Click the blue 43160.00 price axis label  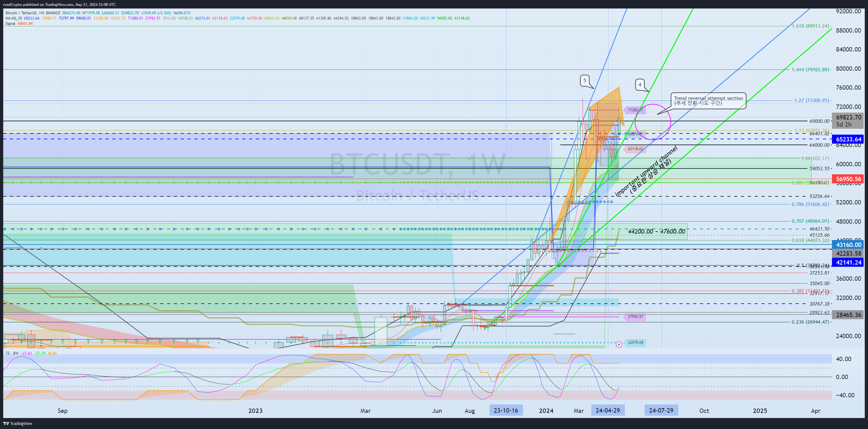(848, 245)
